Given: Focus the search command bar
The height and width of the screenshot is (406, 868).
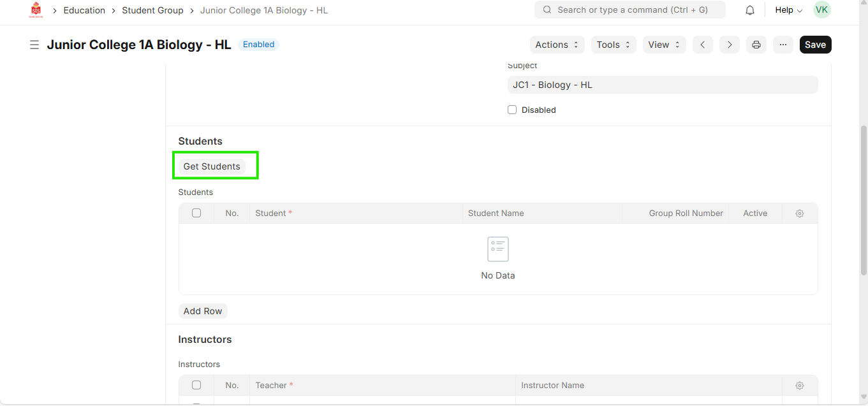Looking at the screenshot, I should tap(629, 10).
